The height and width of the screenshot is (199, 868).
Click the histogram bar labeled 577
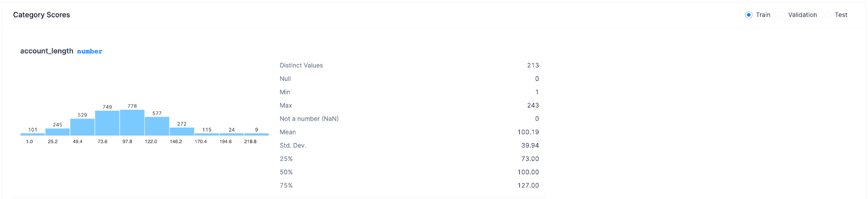[157, 126]
